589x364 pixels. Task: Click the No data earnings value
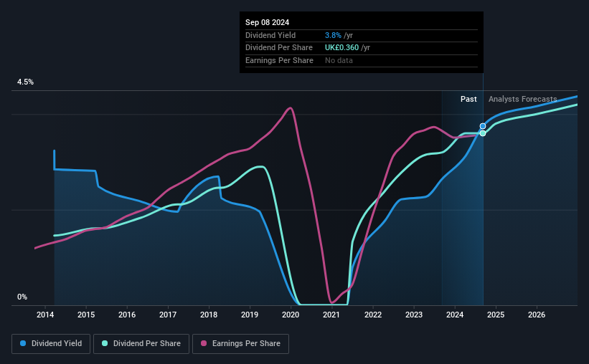(x=339, y=60)
